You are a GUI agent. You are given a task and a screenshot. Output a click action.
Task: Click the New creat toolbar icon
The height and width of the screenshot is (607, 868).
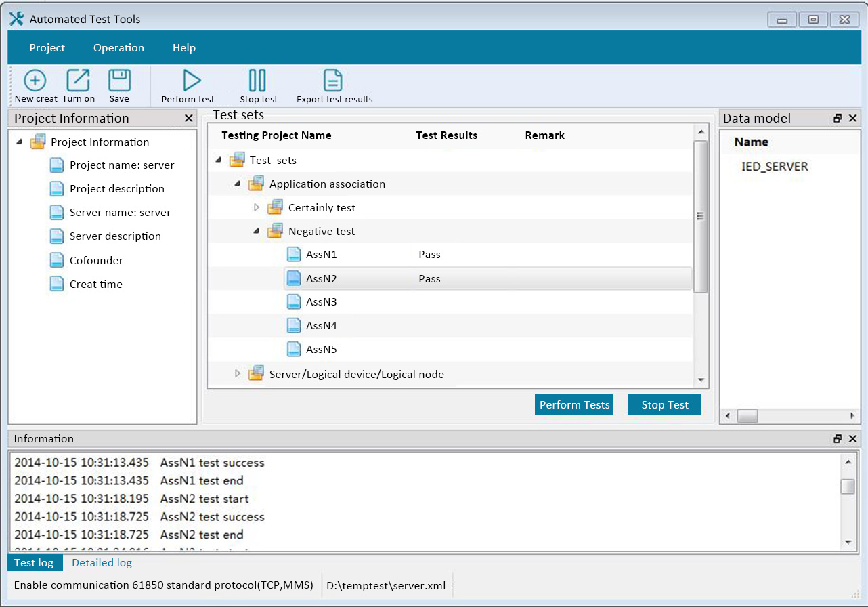35,81
